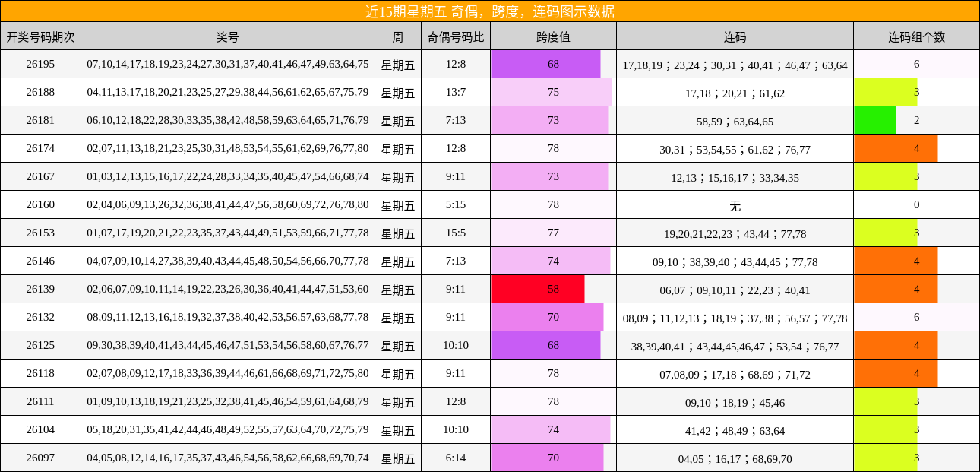
Task: Select issue number 26111
Action: 40,401
